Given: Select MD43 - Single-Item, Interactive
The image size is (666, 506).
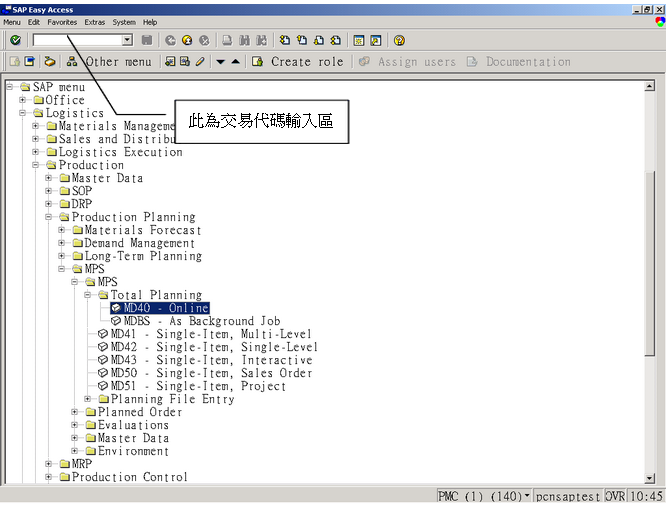Looking at the screenshot, I should pyautogui.click(x=205, y=360).
